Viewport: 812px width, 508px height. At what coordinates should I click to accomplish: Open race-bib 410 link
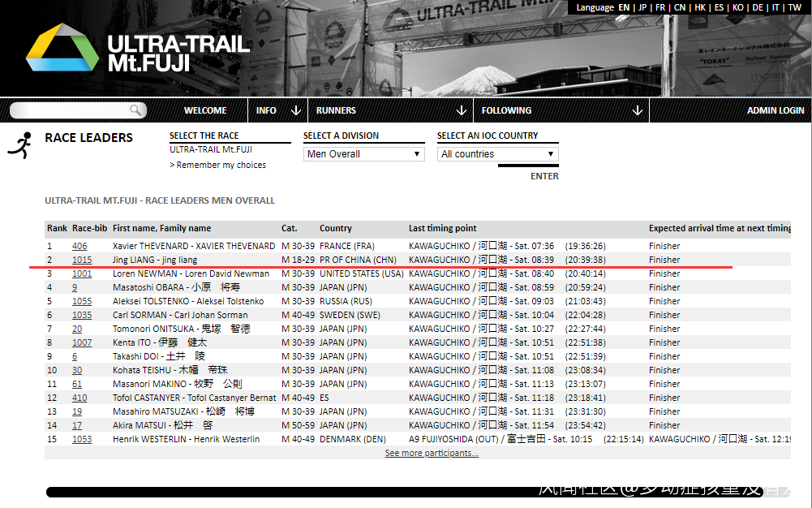point(79,398)
